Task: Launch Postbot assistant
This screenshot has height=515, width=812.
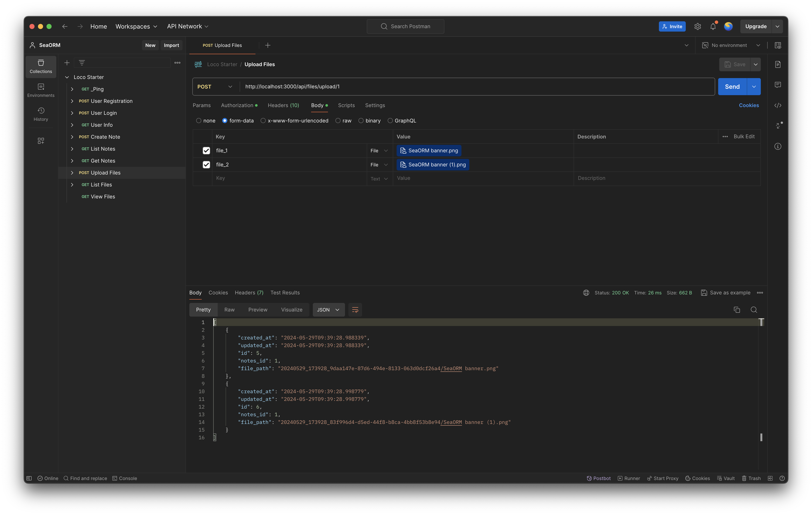Action: pos(599,478)
